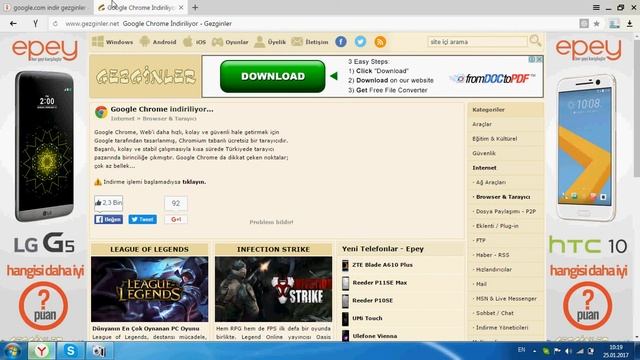Screen dimensions: 640x360
Task: Open Güvenlik category in sidebar
Action: [x=484, y=153]
